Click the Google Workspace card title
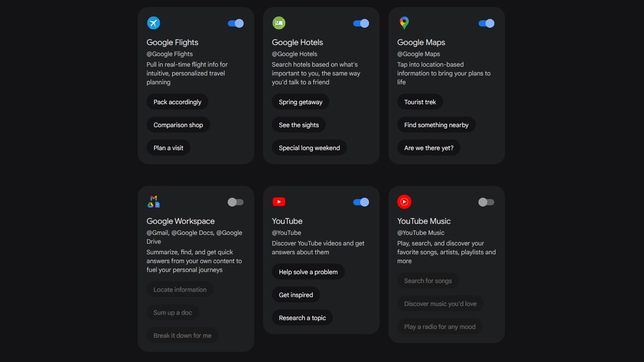 [181, 221]
